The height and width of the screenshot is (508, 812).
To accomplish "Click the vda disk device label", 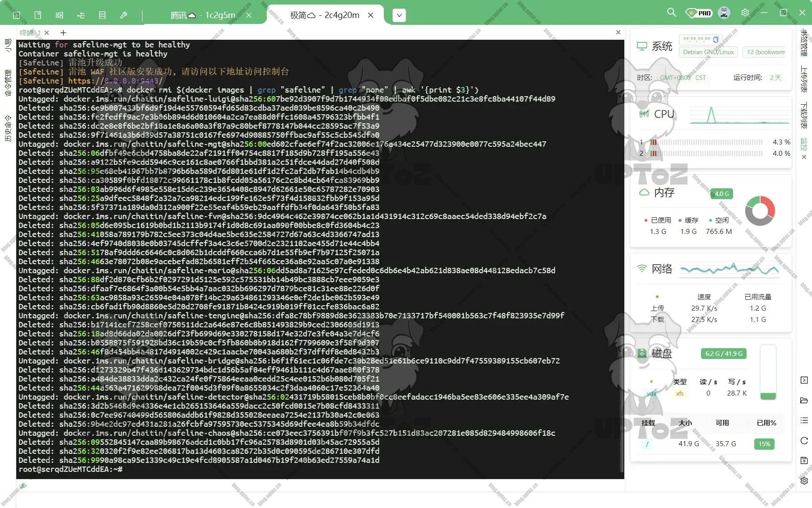I will tap(651, 393).
